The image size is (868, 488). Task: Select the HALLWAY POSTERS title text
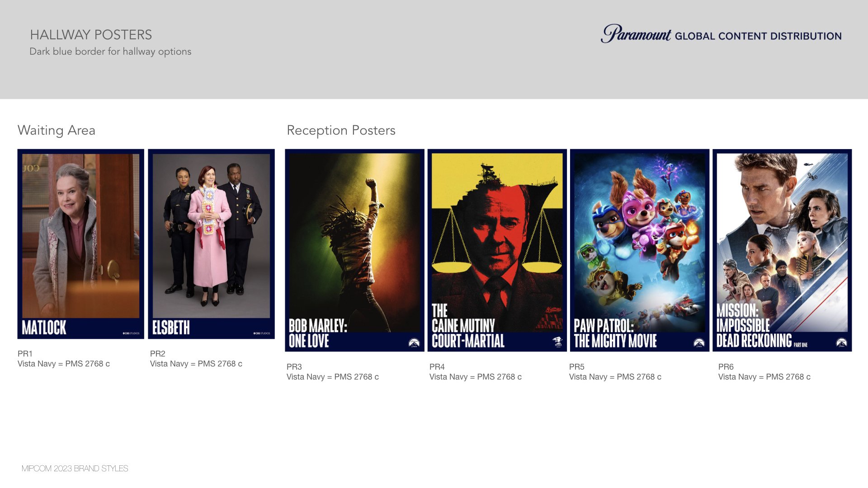coord(91,35)
